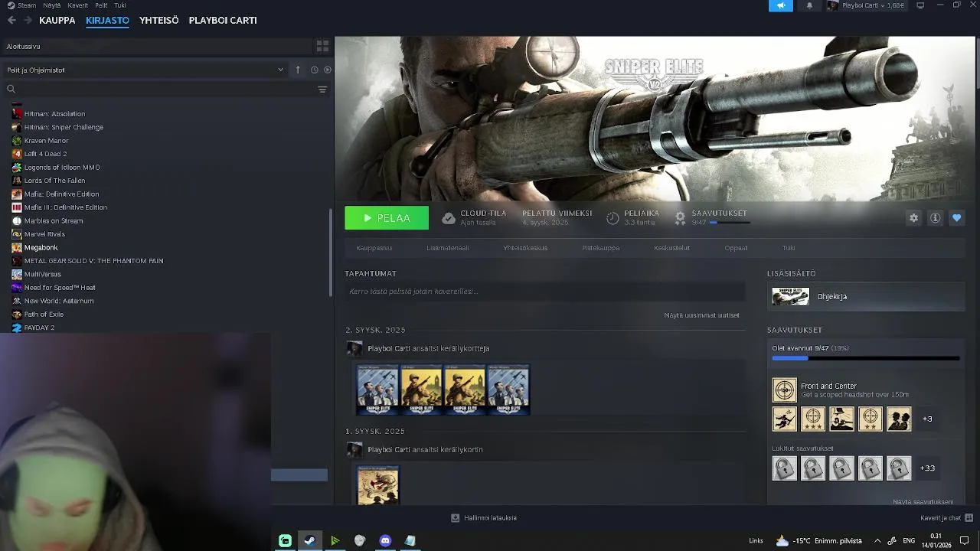Toggle the recent activity clock filter
This screenshot has height=551, width=980.
[314, 70]
